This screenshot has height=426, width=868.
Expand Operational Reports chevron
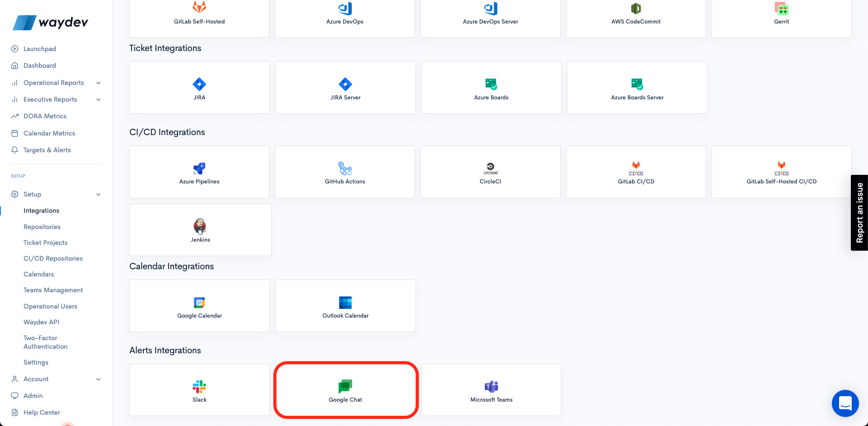(x=99, y=83)
